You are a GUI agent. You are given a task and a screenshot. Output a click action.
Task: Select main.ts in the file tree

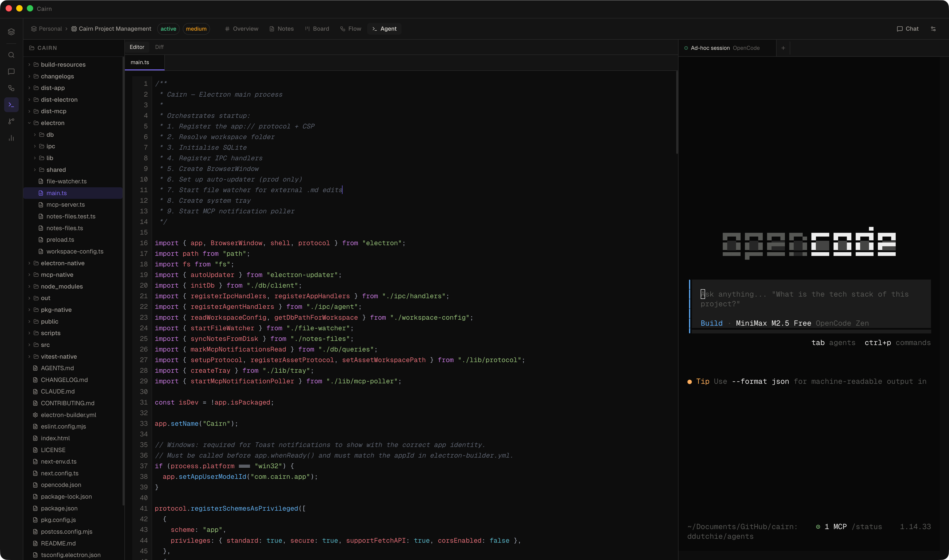click(73, 193)
